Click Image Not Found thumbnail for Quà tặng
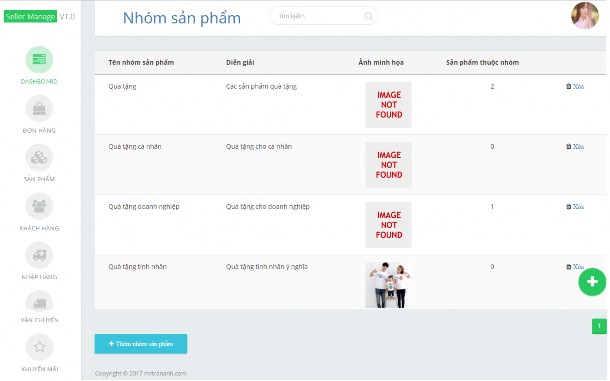Image resolution: width=610 pixels, height=381 pixels. (388, 105)
